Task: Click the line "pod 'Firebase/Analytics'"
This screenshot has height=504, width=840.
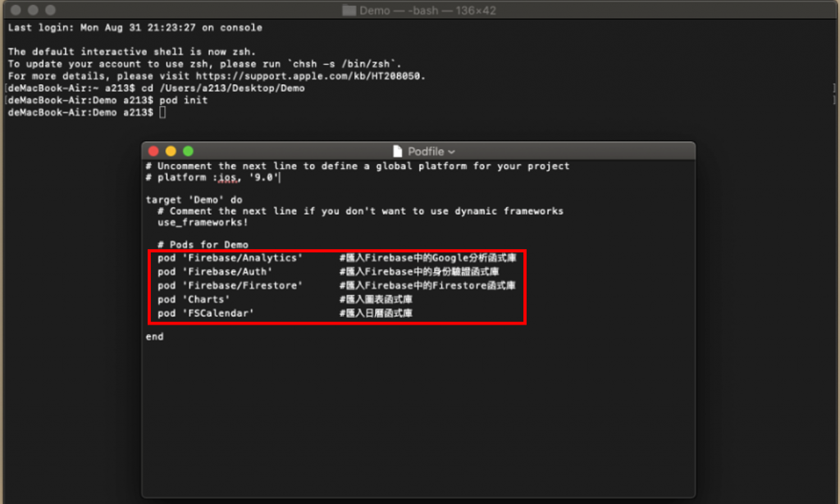Action: click(230, 258)
